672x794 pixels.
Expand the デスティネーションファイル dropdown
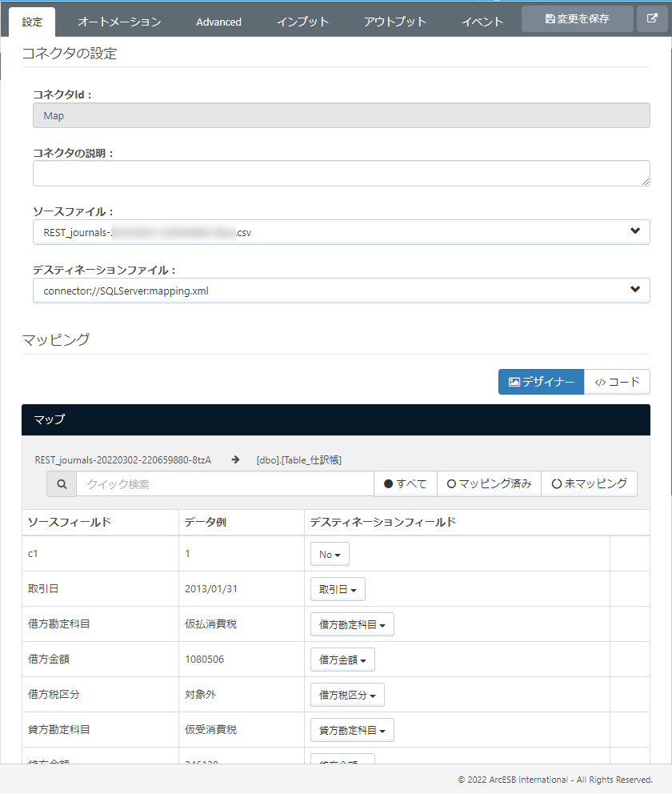pyautogui.click(x=635, y=289)
